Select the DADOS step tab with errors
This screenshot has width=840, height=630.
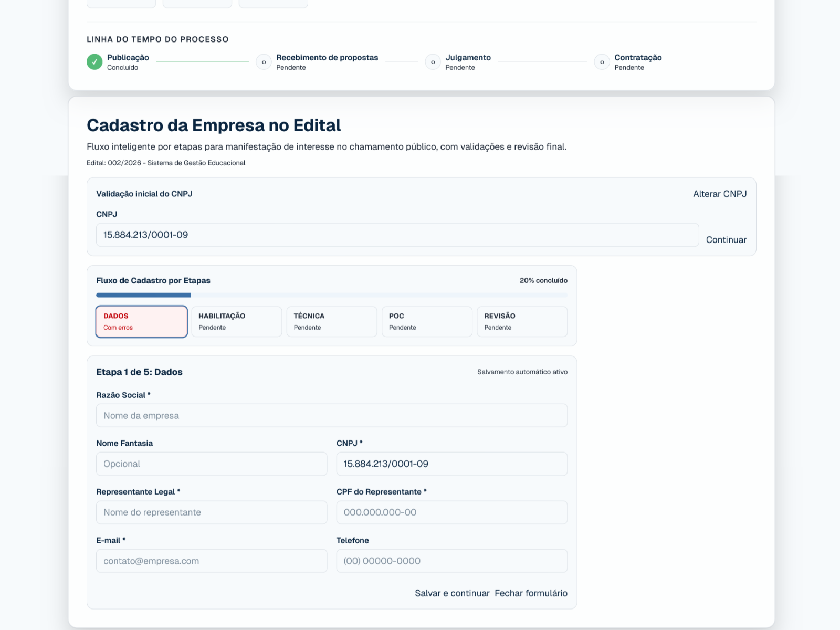coord(142,321)
